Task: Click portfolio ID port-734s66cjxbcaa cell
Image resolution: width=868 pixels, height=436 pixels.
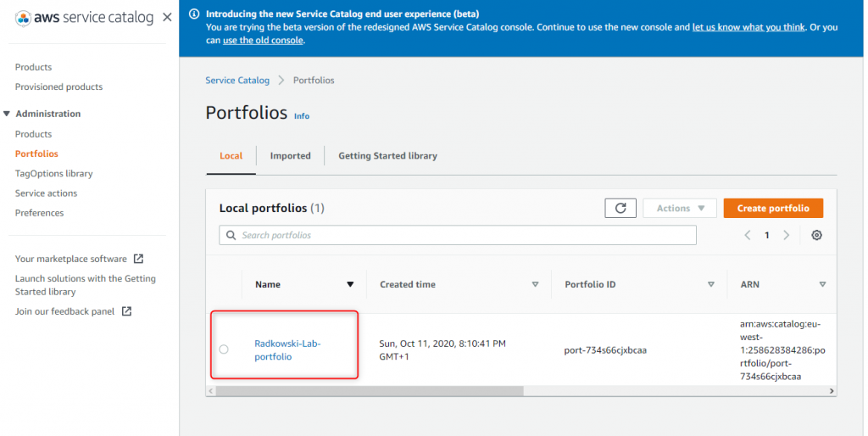Action: click(605, 350)
